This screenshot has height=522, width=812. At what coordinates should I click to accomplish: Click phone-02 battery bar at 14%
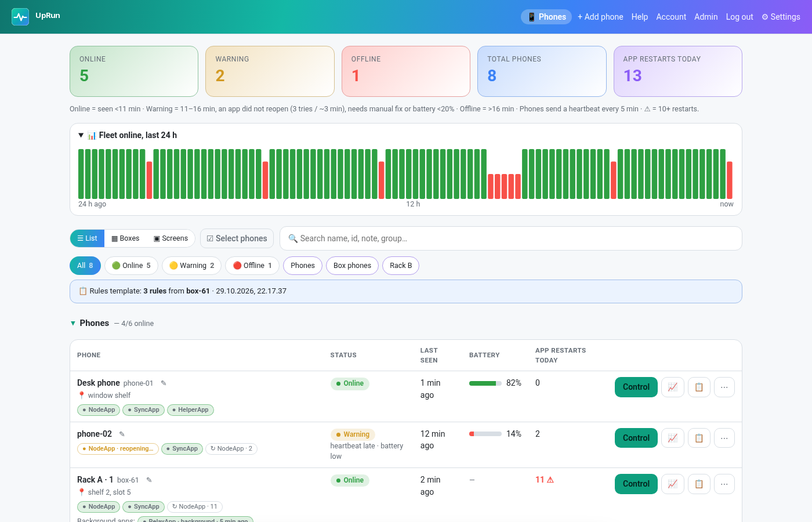pyautogui.click(x=485, y=434)
